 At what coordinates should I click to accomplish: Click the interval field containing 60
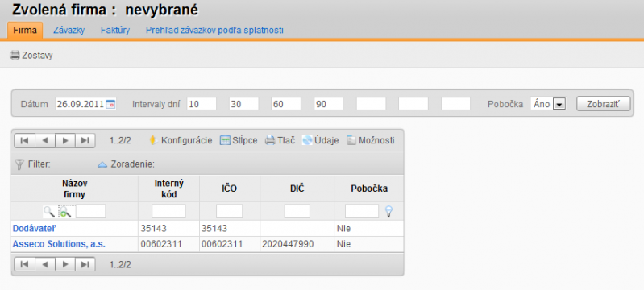286,104
